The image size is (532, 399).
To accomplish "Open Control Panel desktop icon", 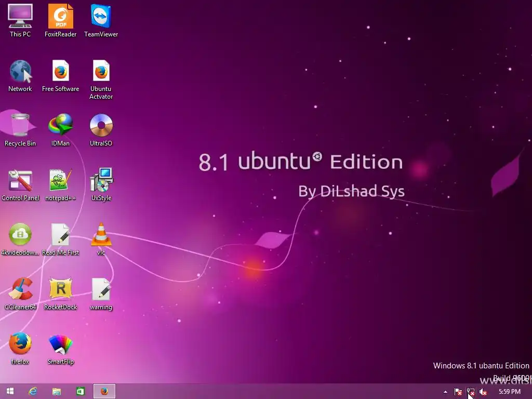I will click(x=20, y=184).
